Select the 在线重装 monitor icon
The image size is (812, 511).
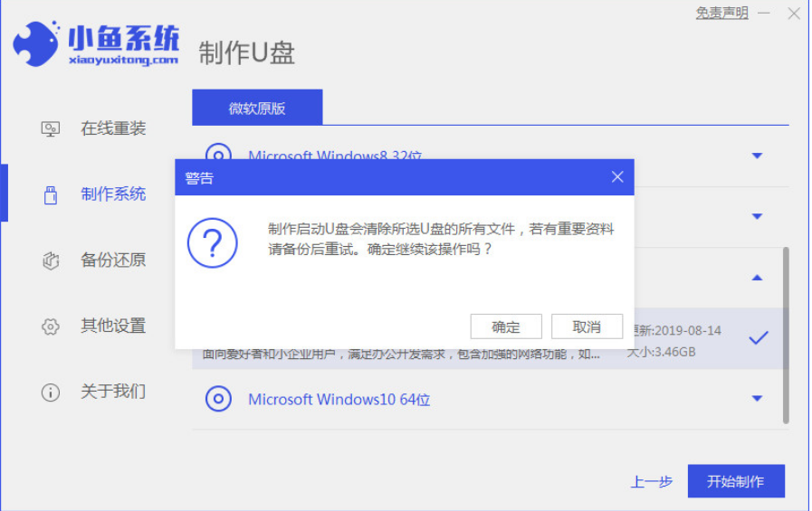[50, 128]
